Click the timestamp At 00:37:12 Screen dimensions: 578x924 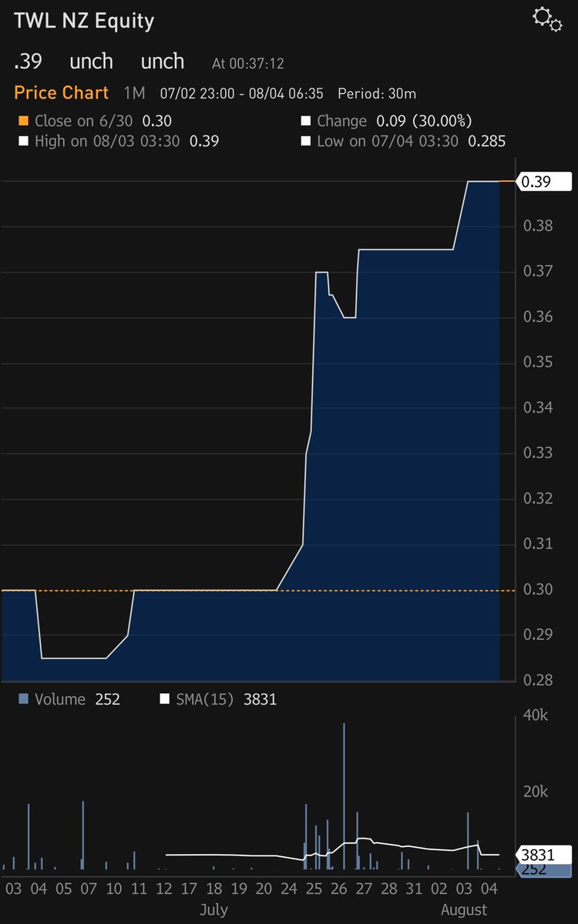[x=248, y=63]
